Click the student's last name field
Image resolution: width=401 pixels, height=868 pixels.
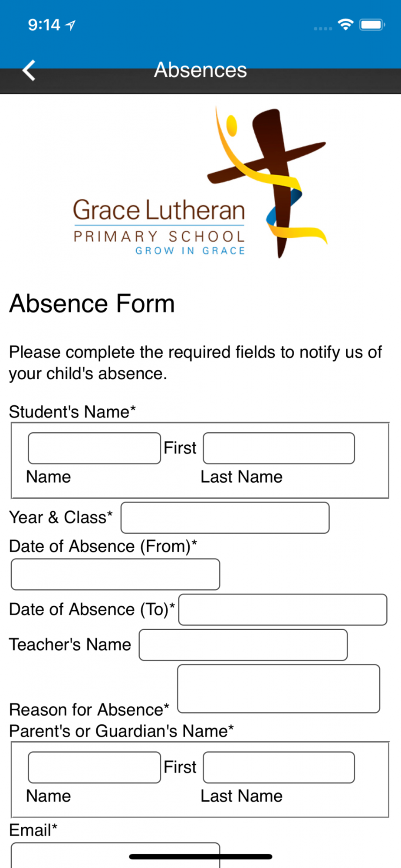tap(279, 448)
